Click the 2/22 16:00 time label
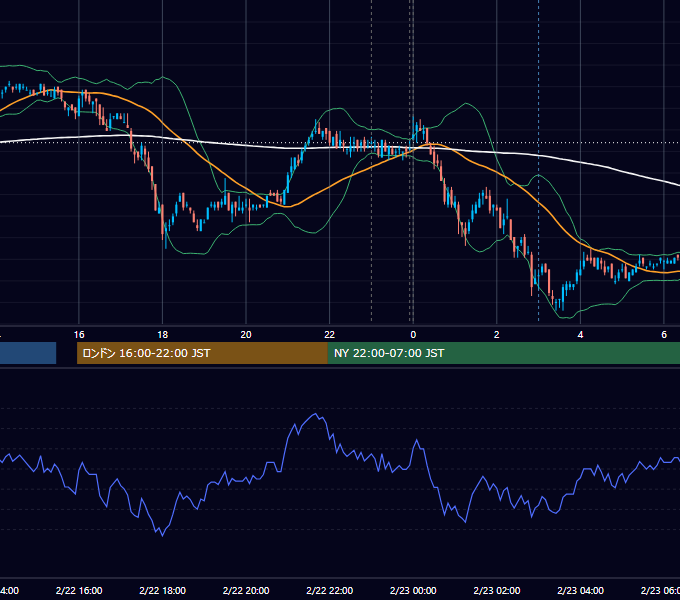680x600 pixels. (x=79, y=590)
